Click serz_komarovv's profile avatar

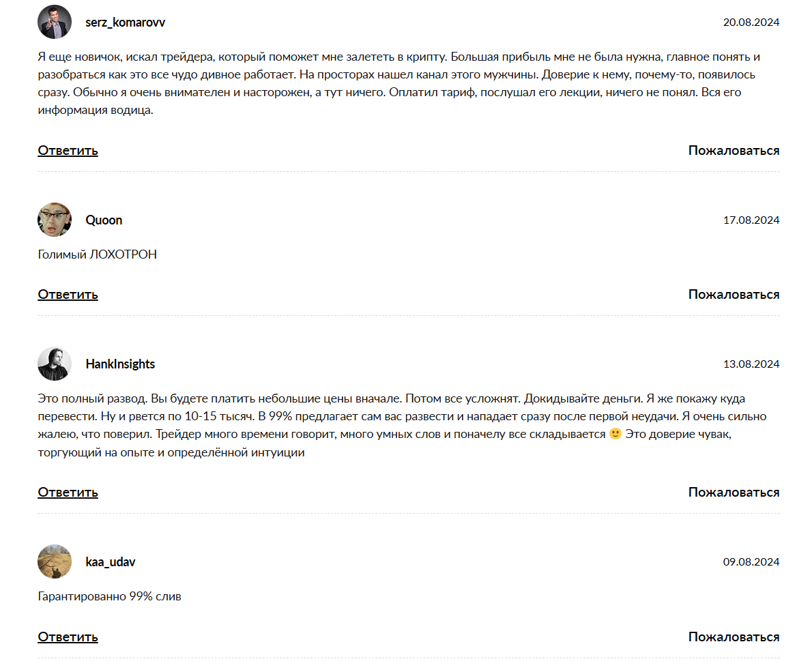point(55,22)
